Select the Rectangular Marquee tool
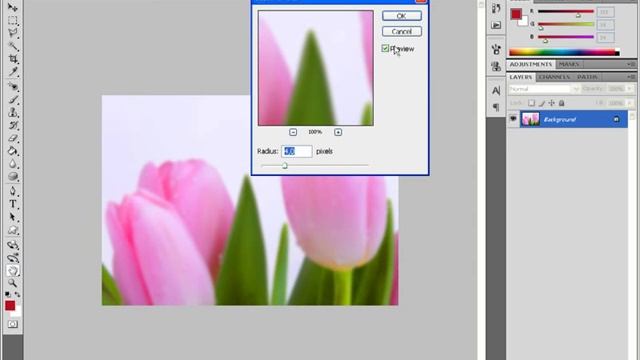The image size is (640, 360). [13, 20]
